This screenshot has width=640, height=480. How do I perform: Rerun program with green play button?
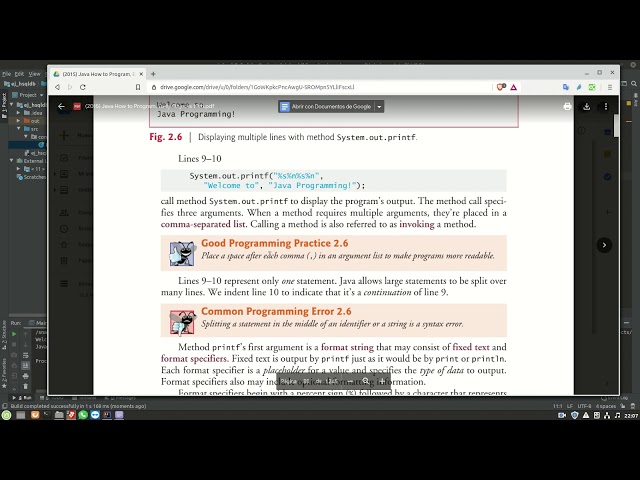point(14,334)
